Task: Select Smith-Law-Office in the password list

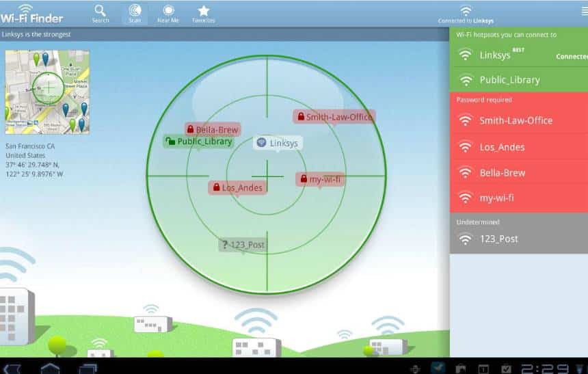Action: pos(519,120)
